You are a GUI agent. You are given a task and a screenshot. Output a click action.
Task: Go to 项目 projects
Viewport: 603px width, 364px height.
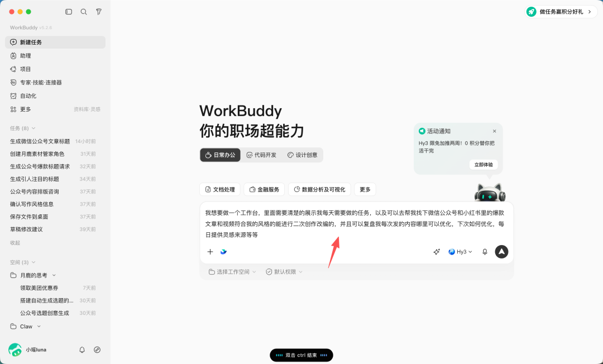click(55, 69)
